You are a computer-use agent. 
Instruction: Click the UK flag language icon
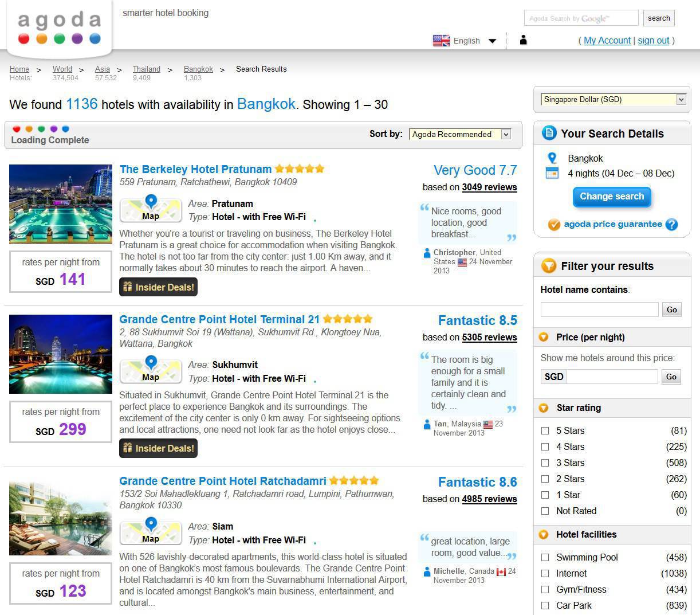tap(441, 41)
